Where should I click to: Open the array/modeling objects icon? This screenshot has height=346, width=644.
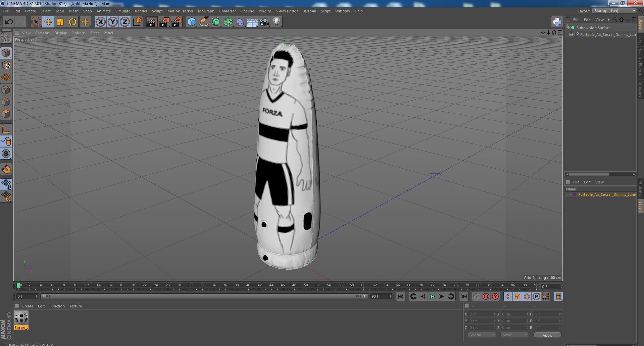[228, 22]
